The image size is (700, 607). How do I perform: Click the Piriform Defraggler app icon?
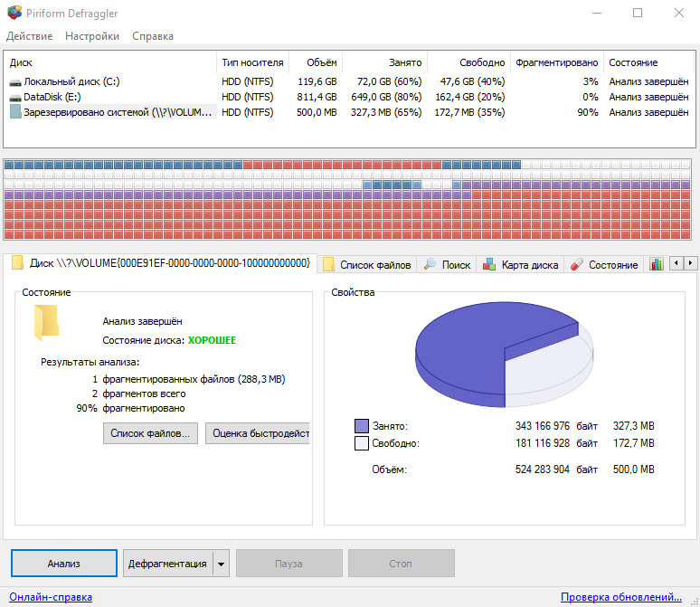coord(14,13)
